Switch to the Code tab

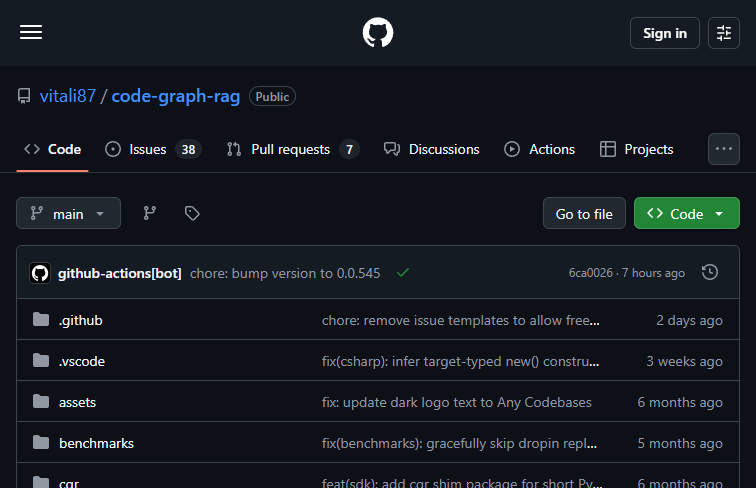click(x=53, y=149)
